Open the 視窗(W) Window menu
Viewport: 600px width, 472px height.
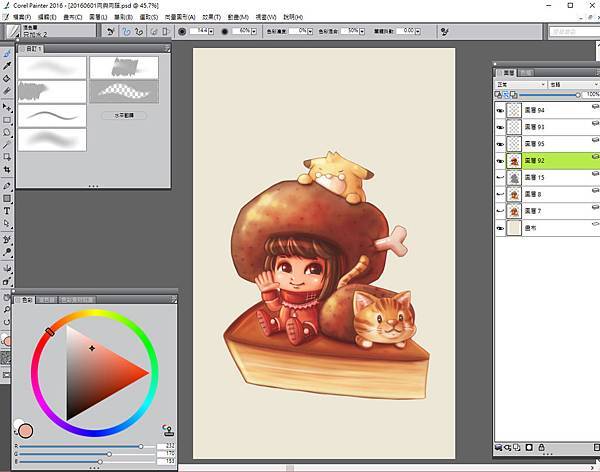coord(266,17)
